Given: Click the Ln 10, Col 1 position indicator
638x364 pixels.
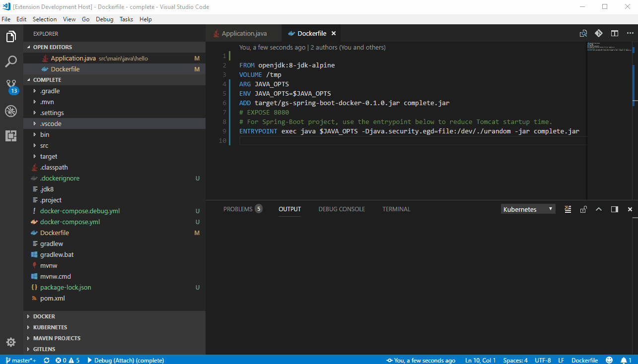Looking at the screenshot, I should [481, 360].
